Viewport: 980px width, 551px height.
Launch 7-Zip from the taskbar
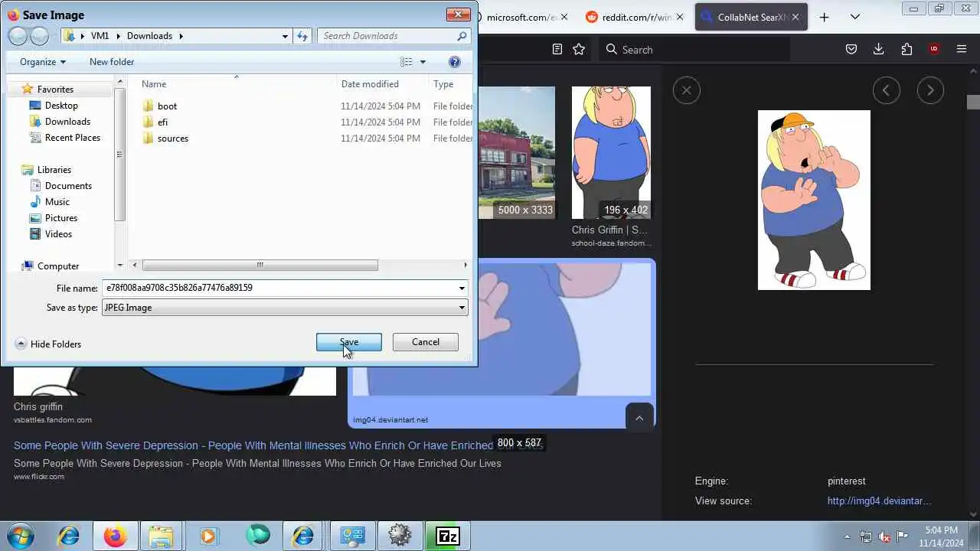pos(447,536)
